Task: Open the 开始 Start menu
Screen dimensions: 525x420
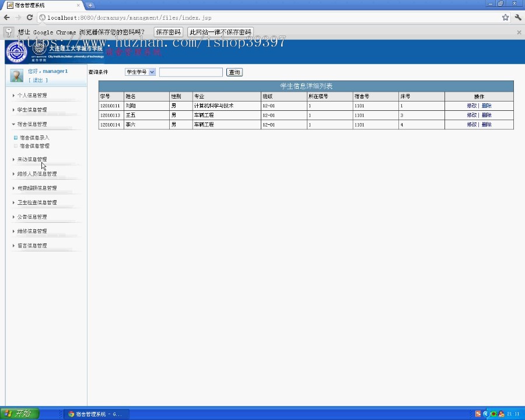Action: [19, 414]
